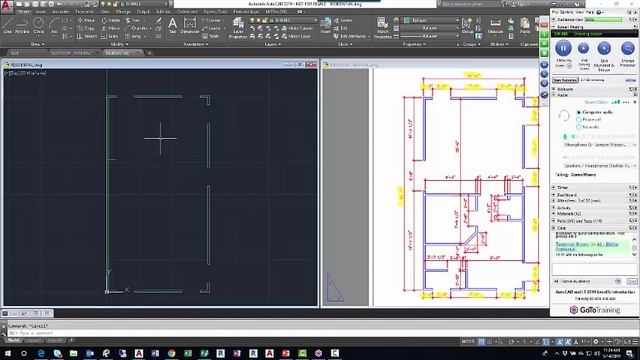The width and height of the screenshot is (640, 360).
Task: Expand the Draw panel flyout
Action: [x=38, y=44]
